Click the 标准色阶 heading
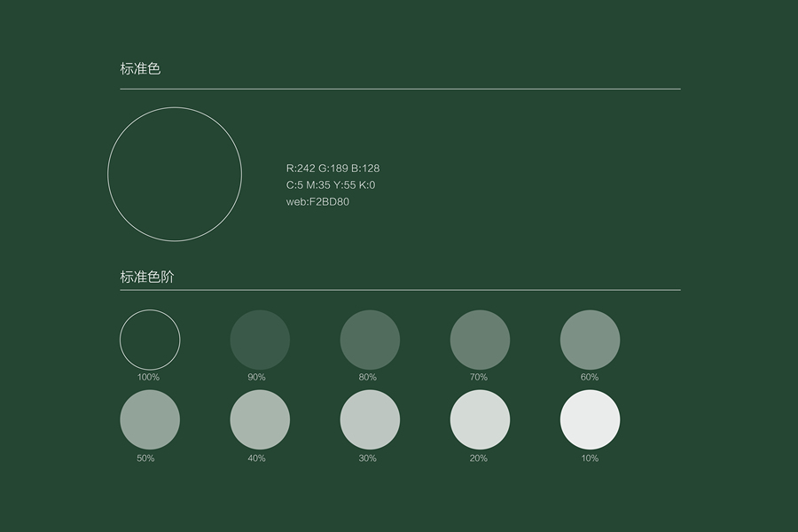The image size is (798, 532). [x=147, y=277]
